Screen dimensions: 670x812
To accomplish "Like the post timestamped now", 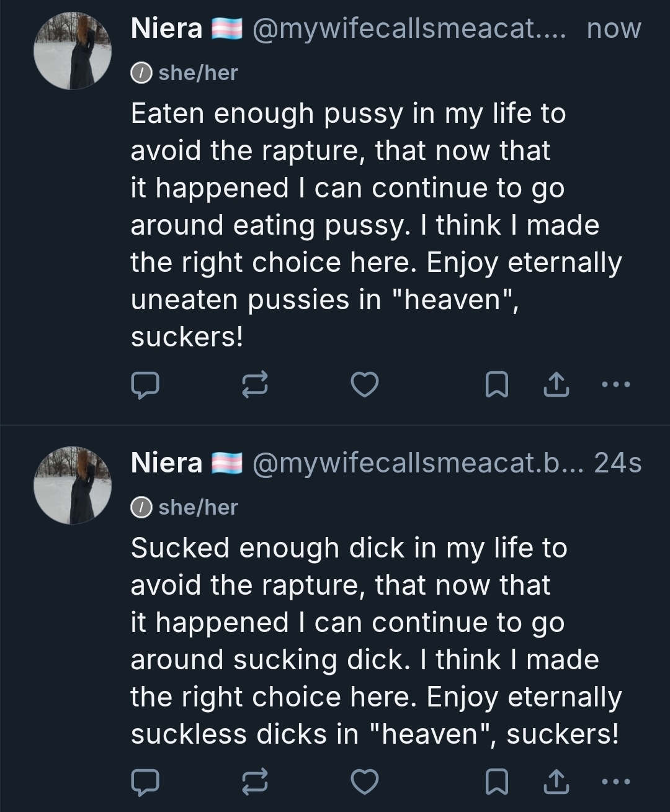I will click(x=365, y=385).
